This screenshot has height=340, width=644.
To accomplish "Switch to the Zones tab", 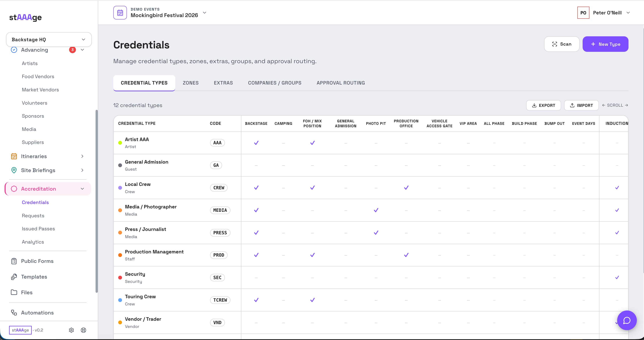I will 191,83.
